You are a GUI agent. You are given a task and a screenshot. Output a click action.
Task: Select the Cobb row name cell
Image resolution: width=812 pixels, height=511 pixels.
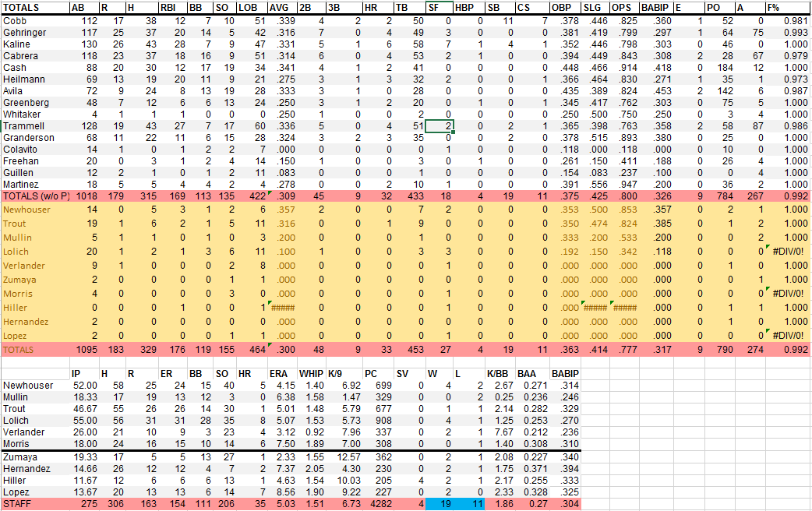coord(35,21)
